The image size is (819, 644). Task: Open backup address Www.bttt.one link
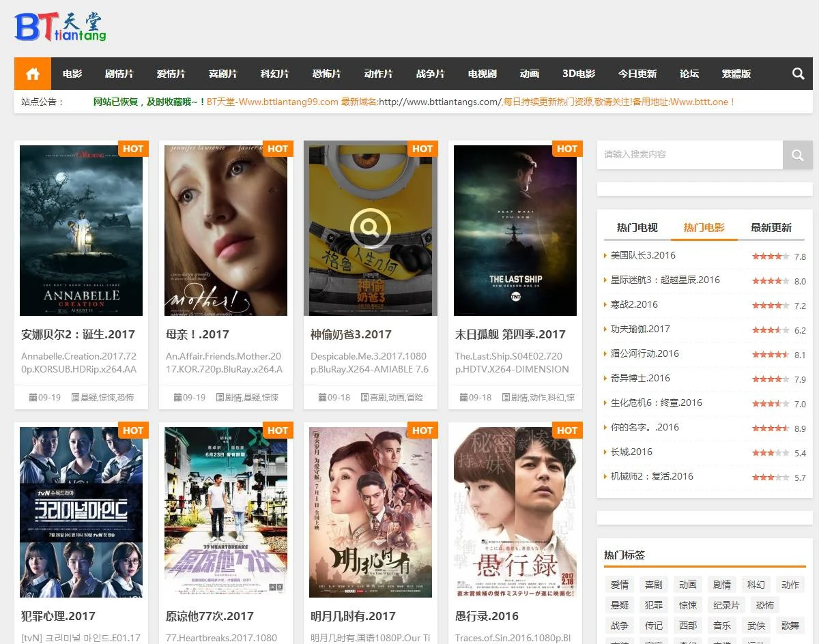[700, 102]
